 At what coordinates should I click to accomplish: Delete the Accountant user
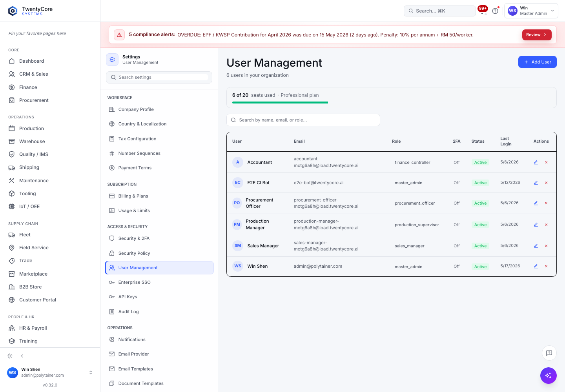546,162
